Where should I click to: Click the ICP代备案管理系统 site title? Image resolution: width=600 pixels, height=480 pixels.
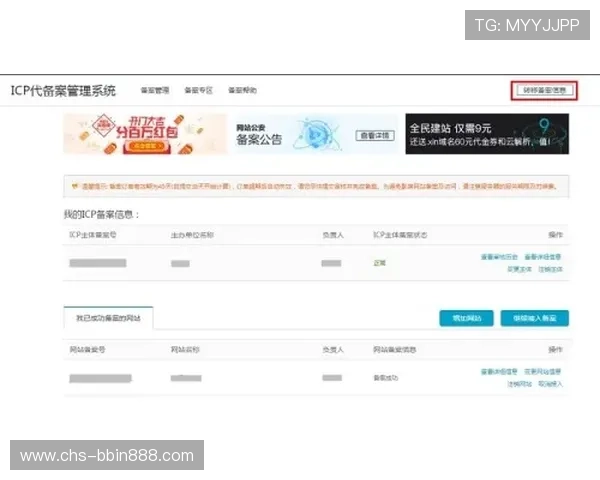63,91
